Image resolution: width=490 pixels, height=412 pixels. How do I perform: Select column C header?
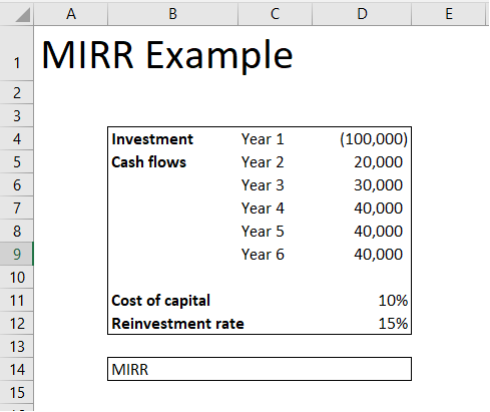tap(275, 14)
